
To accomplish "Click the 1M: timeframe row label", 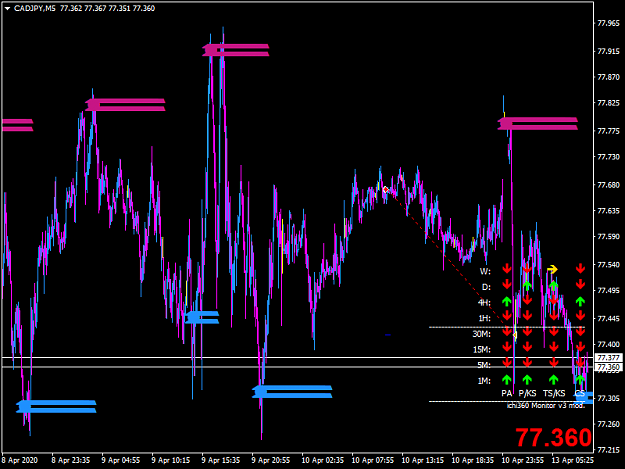I will point(484,381).
